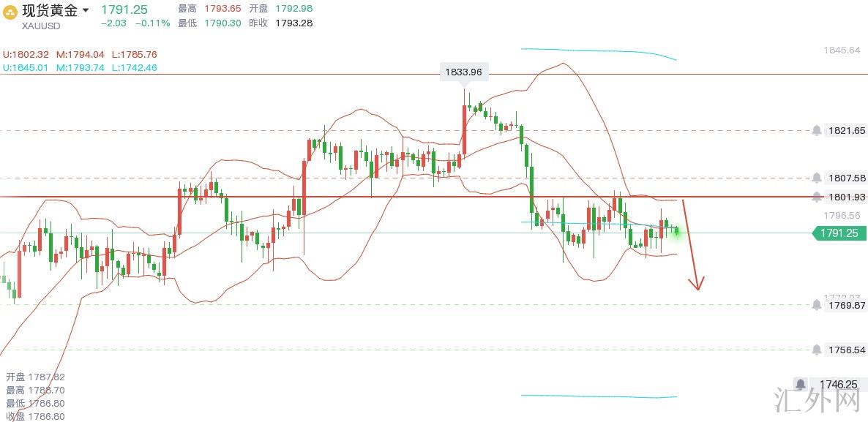This screenshot has height=422, width=868.
Task: Click the 现货黄金 title text
Action: click(x=49, y=10)
